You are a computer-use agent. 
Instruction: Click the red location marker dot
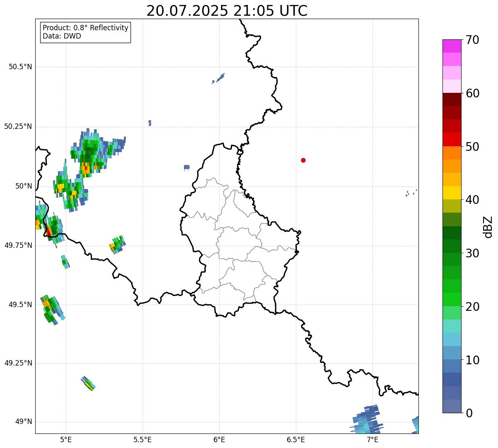point(303,160)
